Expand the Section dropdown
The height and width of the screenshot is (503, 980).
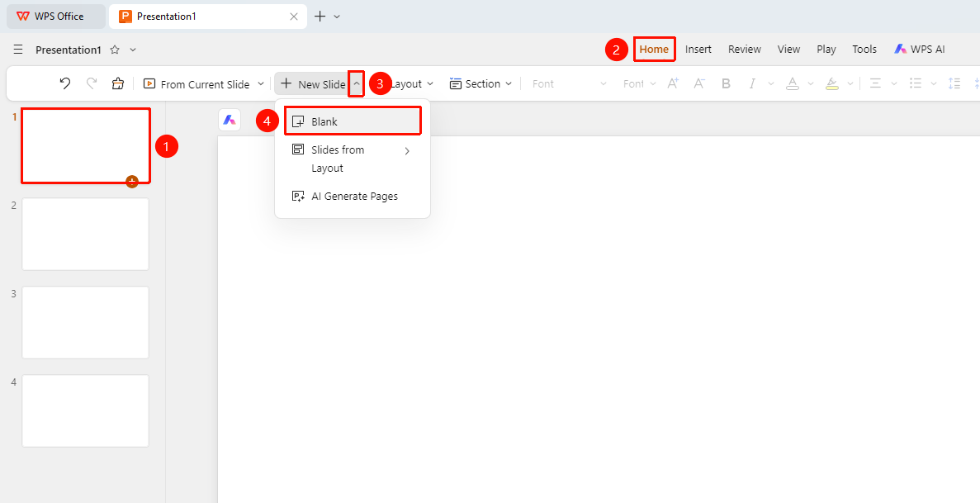point(481,84)
